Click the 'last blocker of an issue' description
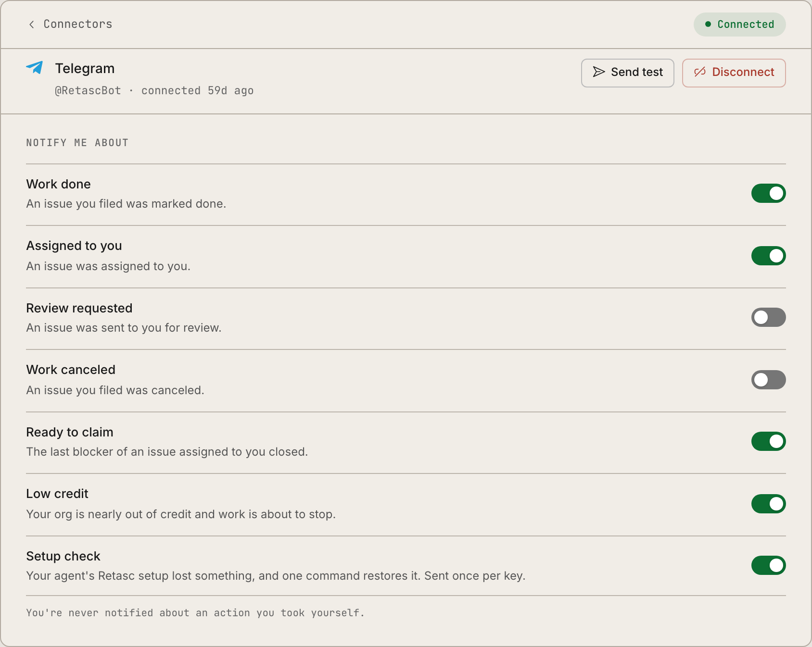Viewport: 812px width, 647px height. click(167, 452)
